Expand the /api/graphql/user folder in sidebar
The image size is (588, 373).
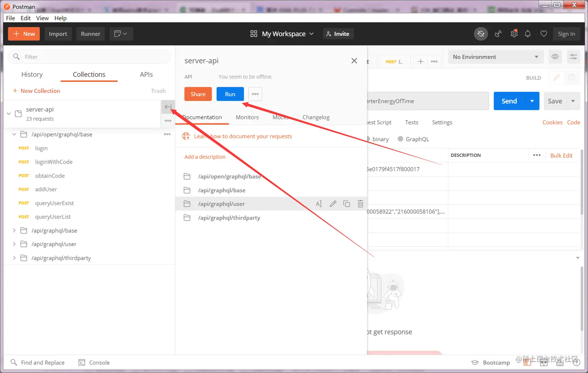[14, 244]
